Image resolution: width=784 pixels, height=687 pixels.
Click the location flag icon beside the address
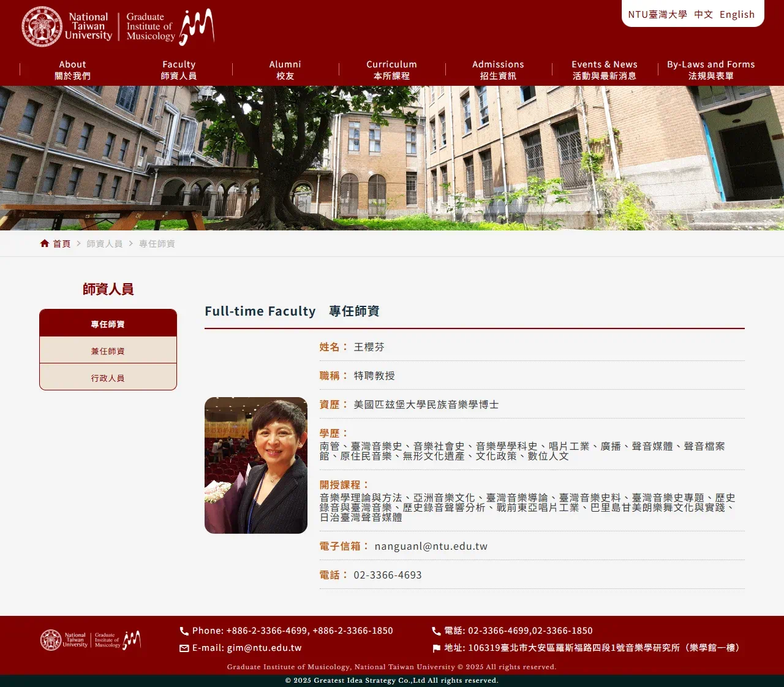point(436,647)
